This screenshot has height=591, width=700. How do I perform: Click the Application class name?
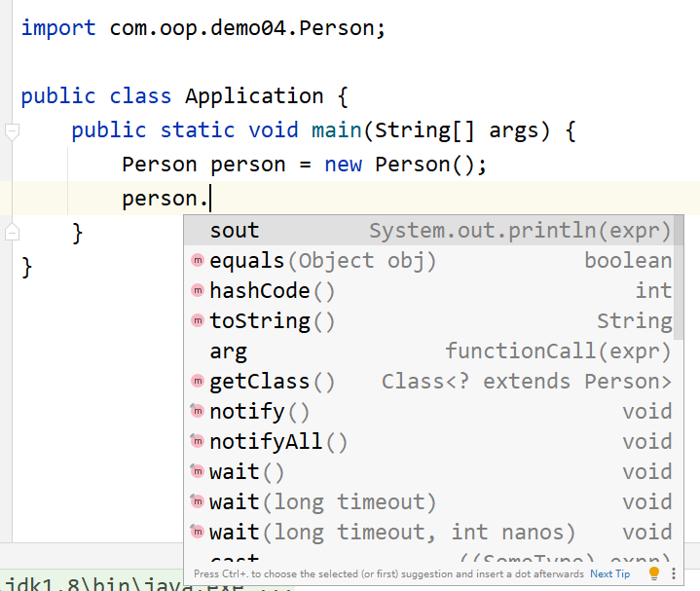pos(254,96)
